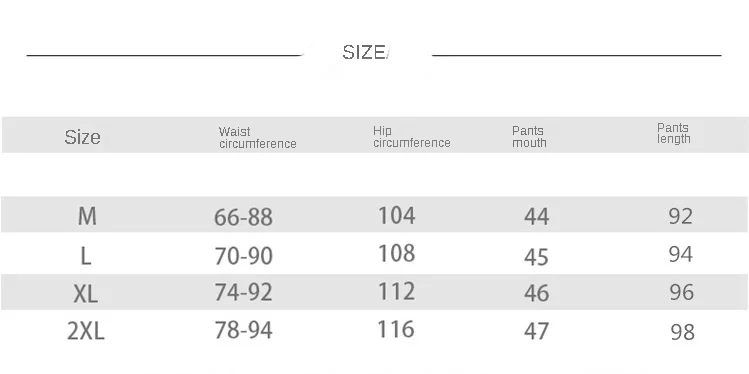Viewport: 749px width, 374px height.
Task: Select waist value 74-92
Action: tap(243, 292)
